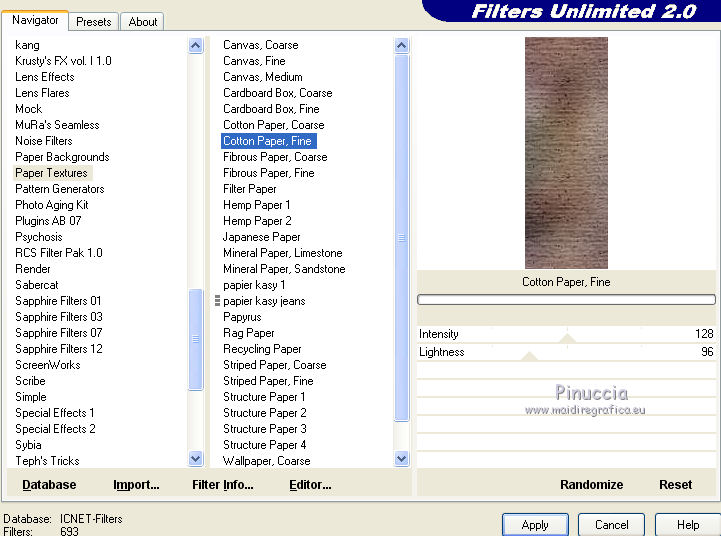Choose the Rag Paper filter
This screenshot has height=536, width=721.
248,333
